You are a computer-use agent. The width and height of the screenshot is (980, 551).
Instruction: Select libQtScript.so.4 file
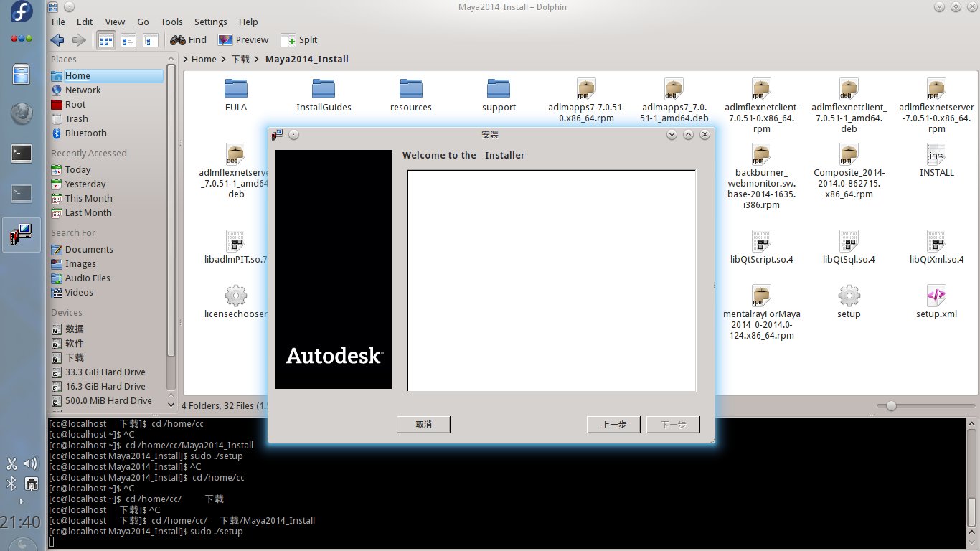(761, 247)
